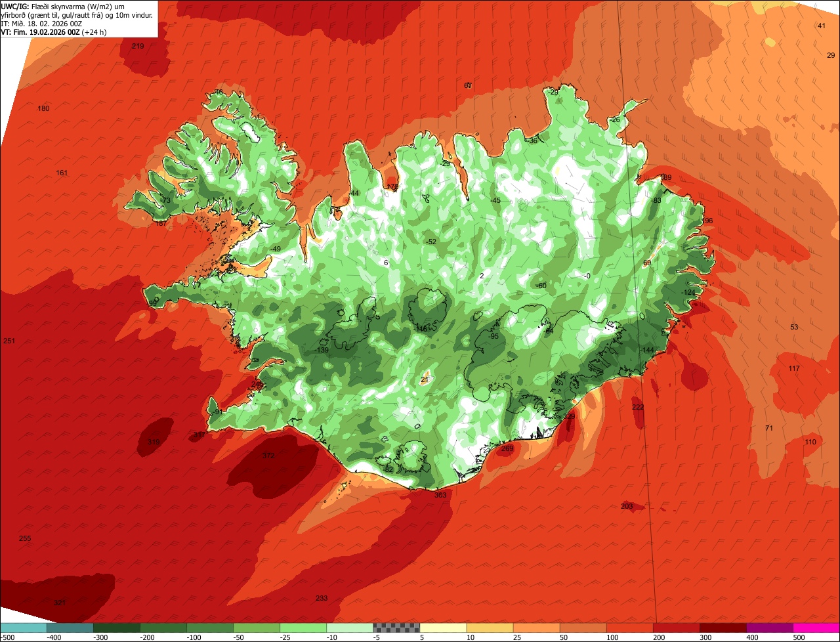Viewport: 840px width, 642px height.
Task: Click the 100 to 200 red-orange swatch
Action: 629,628
